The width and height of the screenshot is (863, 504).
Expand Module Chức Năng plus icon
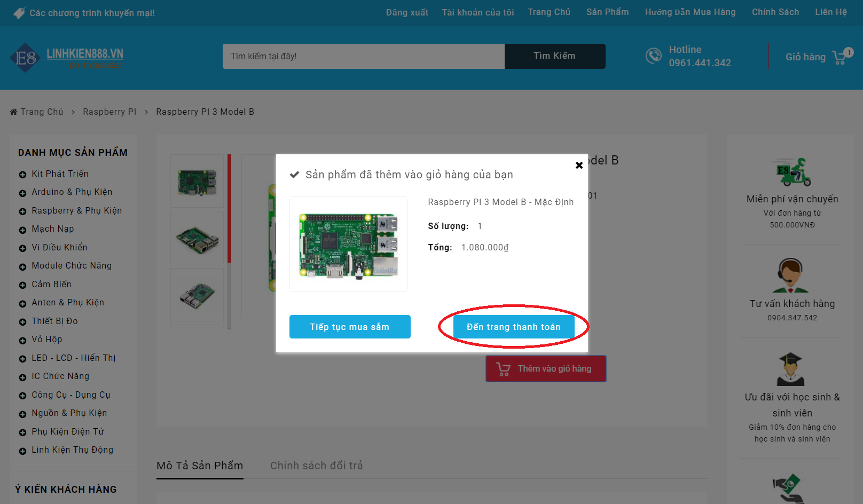[22, 266]
